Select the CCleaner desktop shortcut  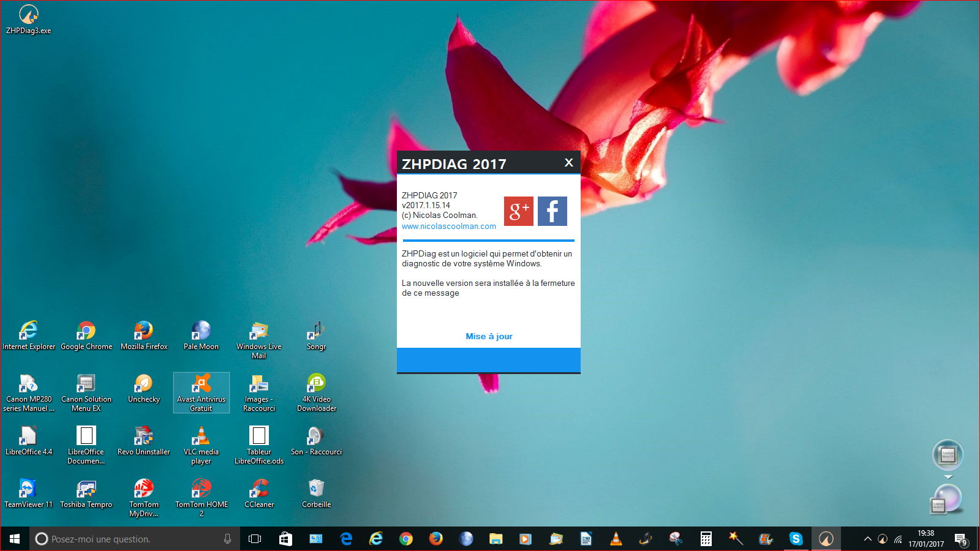pos(259,493)
